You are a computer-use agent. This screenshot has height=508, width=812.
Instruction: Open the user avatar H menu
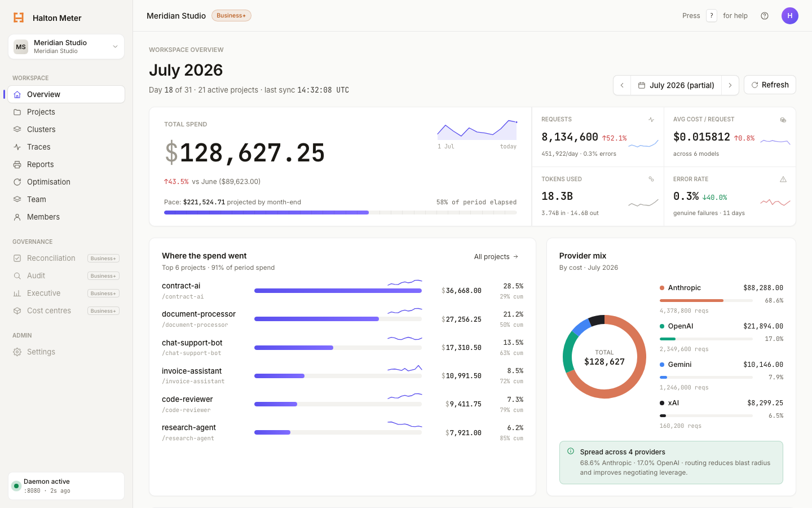tap(790, 16)
